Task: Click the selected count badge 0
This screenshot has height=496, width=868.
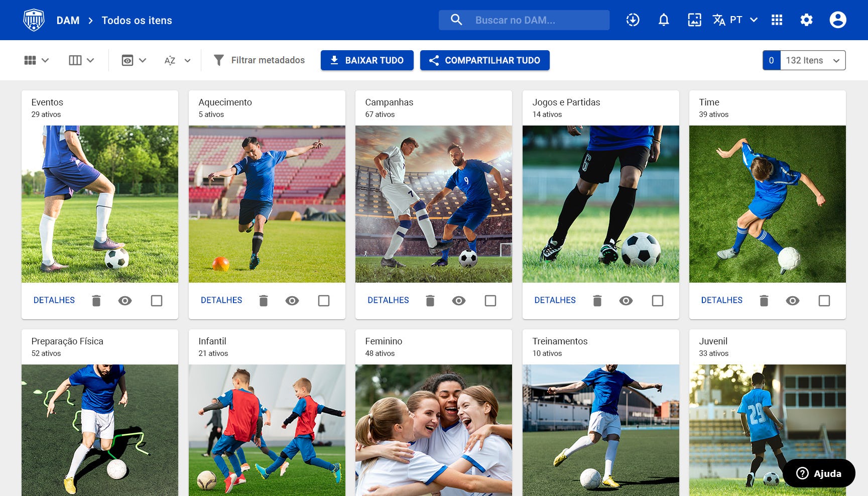Action: 772,60
